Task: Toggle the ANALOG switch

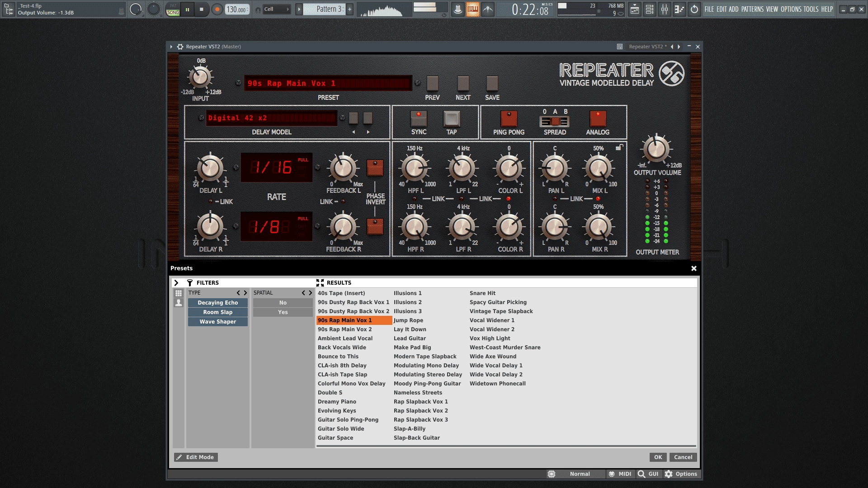Action: pos(598,118)
